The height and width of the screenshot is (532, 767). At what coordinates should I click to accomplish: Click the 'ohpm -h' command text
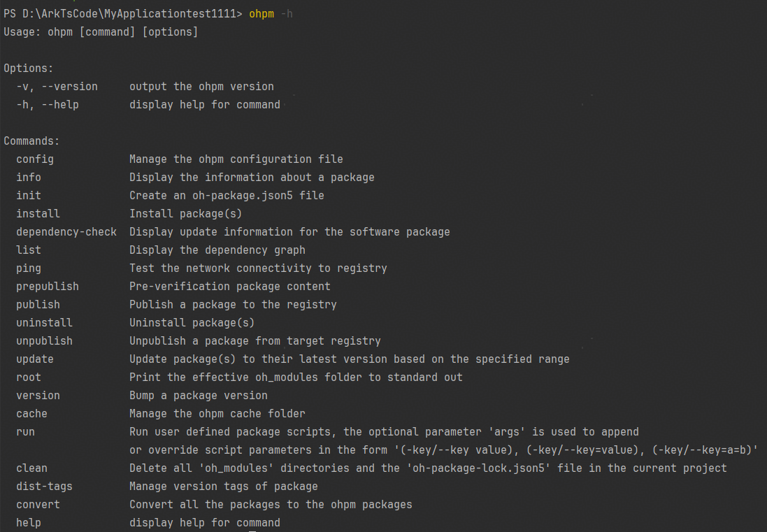click(271, 14)
